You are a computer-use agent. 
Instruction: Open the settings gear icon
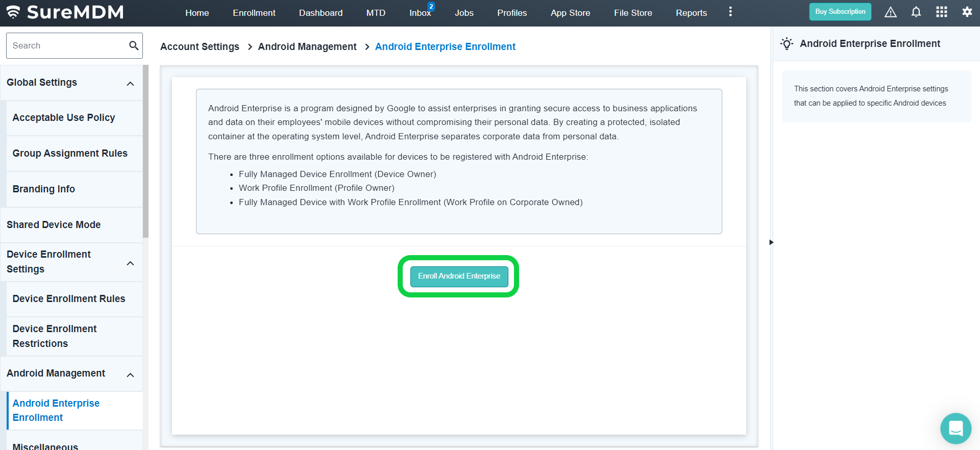(967, 12)
